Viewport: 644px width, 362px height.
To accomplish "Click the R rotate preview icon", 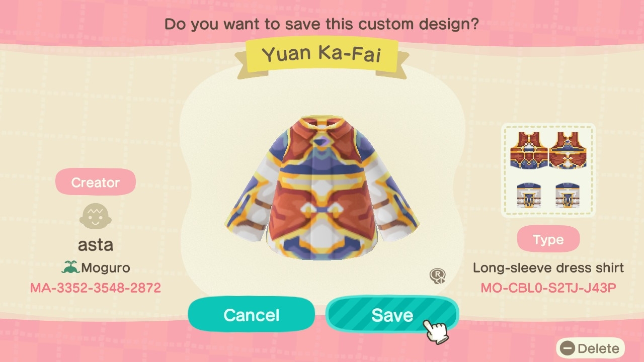I will coord(437,276).
